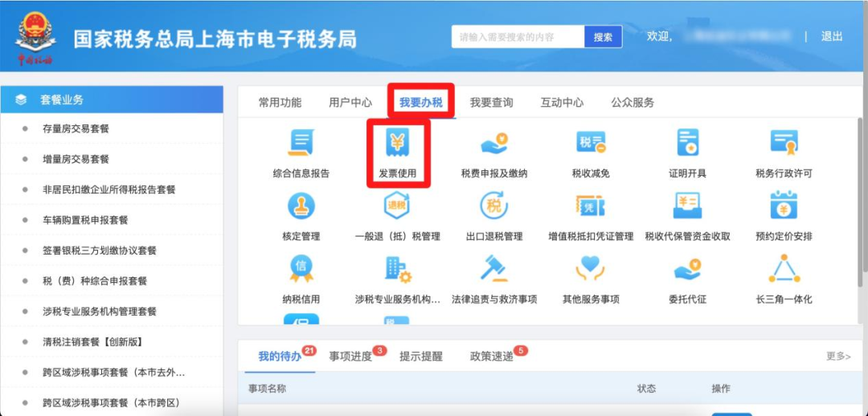Open 税收代保管资金收取 icon
Screen dimensions: 868x416
tap(687, 206)
